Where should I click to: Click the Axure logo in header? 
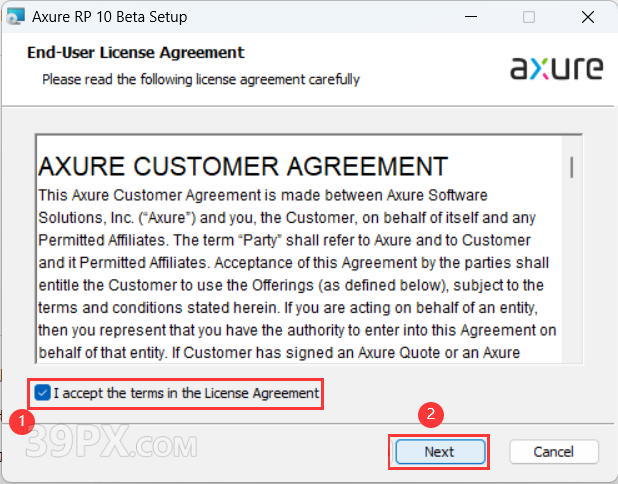click(x=556, y=68)
